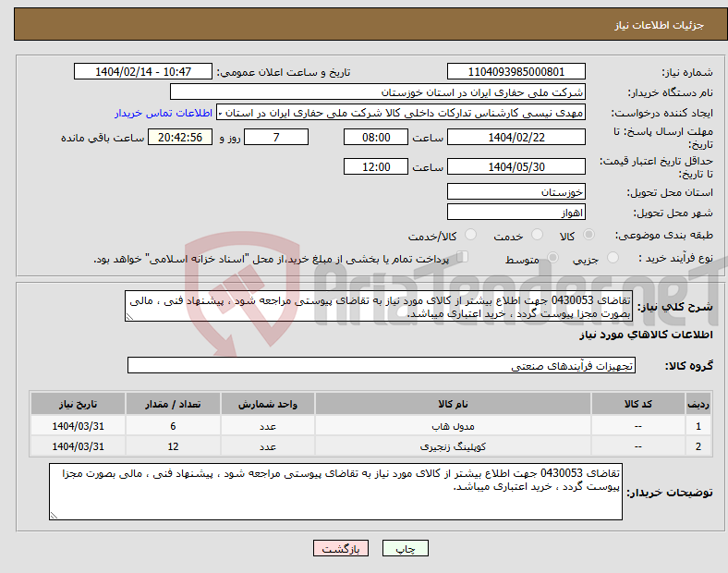Click the delivery province field خوزستان
This screenshot has height=573, width=728.
[x=516, y=191]
